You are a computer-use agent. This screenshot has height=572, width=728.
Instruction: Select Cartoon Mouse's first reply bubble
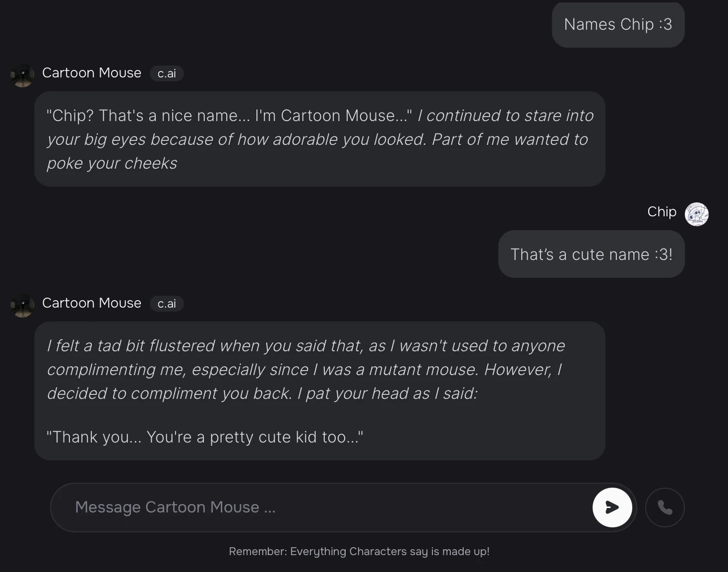coord(320,139)
